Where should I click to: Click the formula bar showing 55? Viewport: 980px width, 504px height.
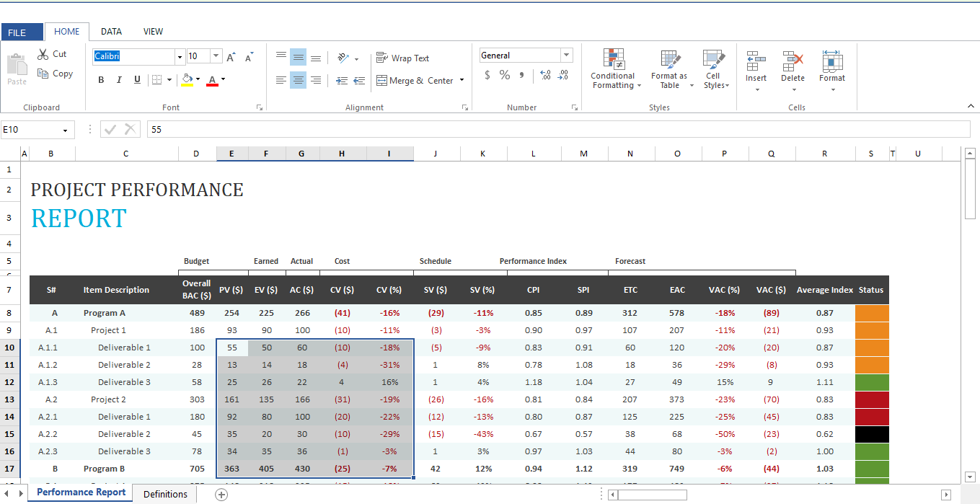point(558,130)
